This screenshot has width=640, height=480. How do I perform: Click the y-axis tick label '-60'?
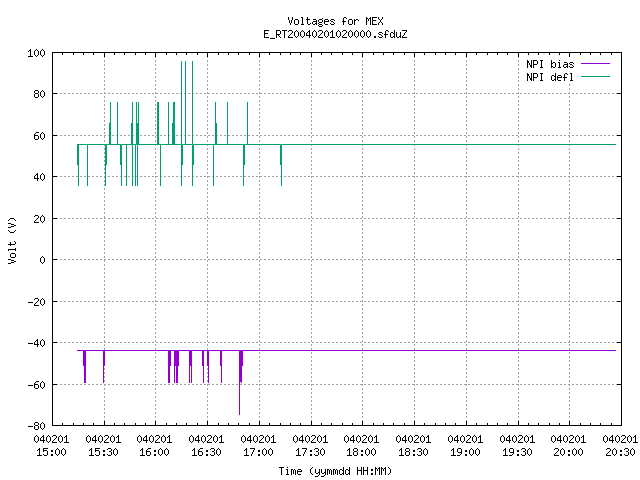(36, 385)
